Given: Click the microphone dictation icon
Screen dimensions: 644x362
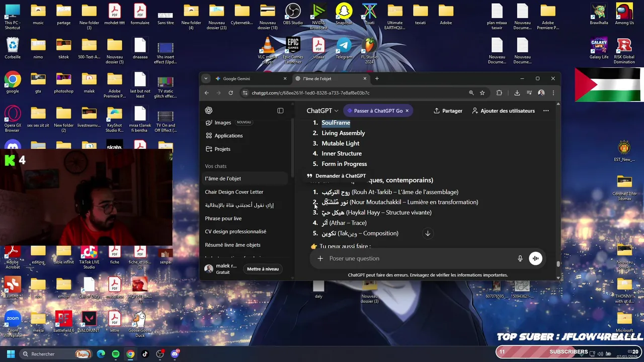Looking at the screenshot, I should 520,258.
